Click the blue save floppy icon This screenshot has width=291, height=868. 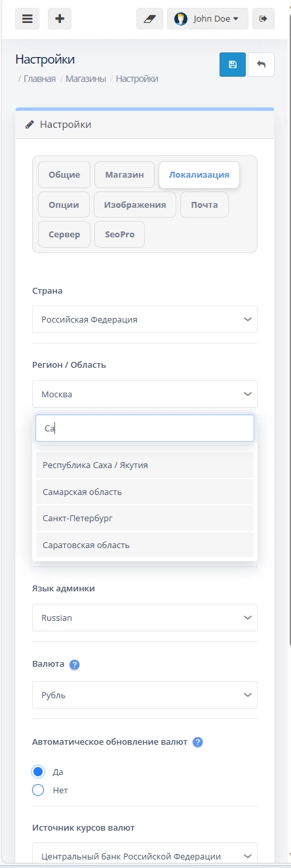pos(233,65)
